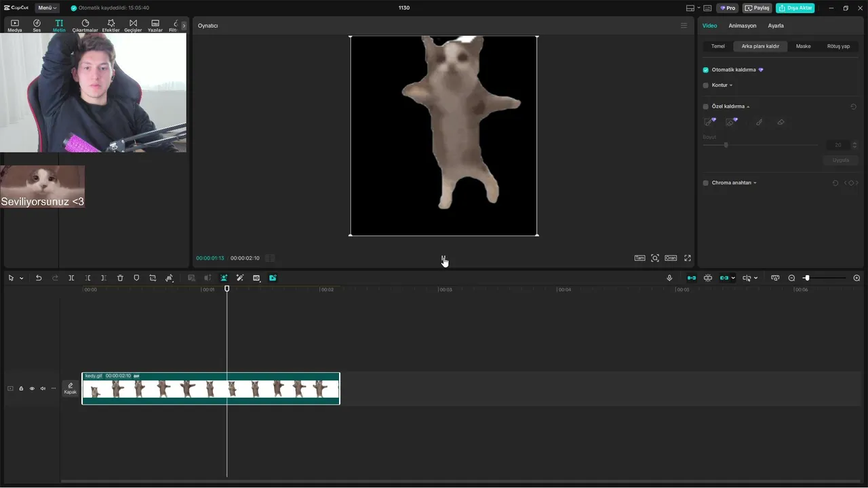Uncheck Otomatik kaldırma checkbox
This screenshot has height=488, width=868.
click(x=706, y=70)
